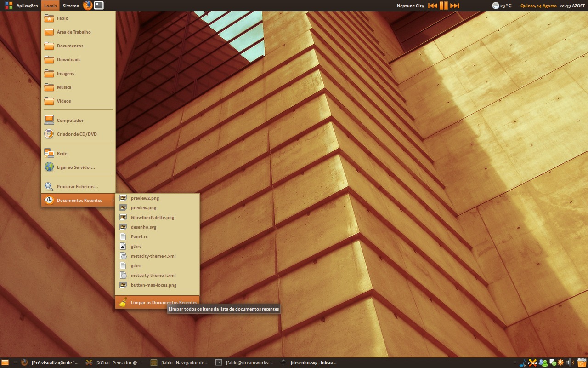Open the Área de Trabalho folder

click(x=78, y=32)
